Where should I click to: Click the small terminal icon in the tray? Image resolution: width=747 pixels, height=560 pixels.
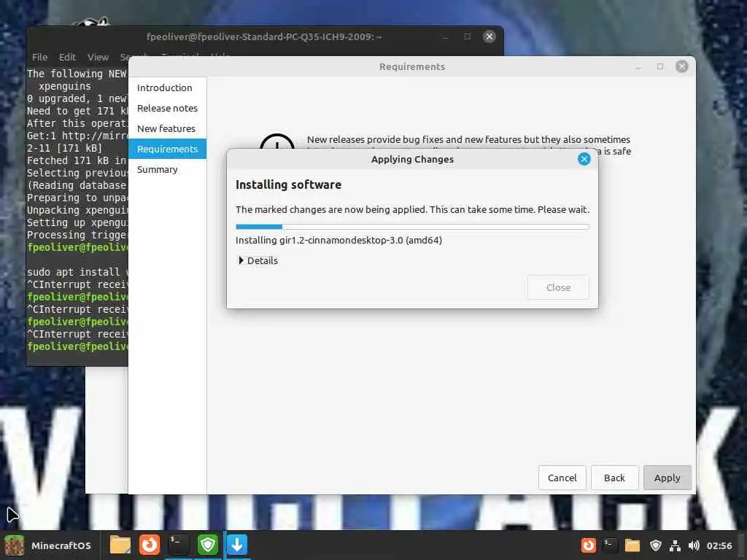[611, 545]
